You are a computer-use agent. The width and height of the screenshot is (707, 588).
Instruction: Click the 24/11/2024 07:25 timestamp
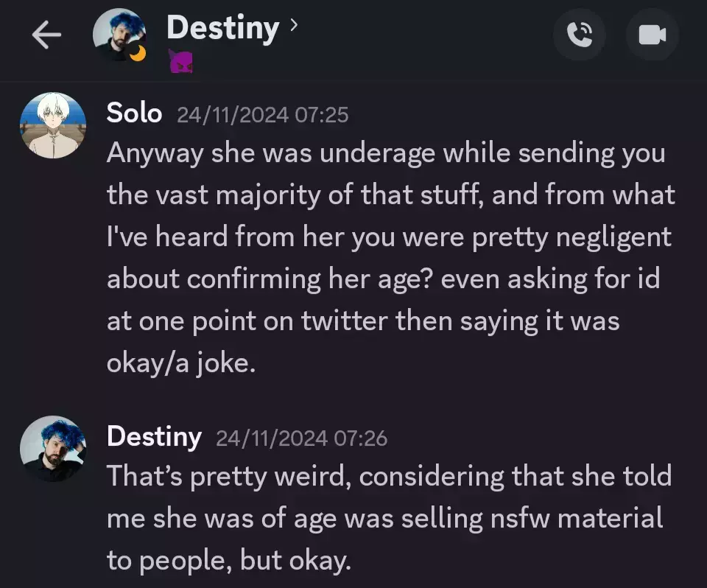point(262,115)
